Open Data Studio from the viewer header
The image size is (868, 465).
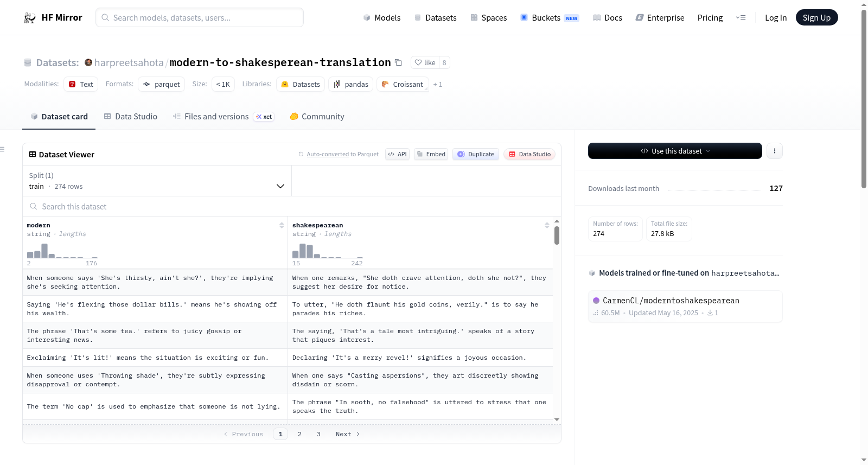(529, 154)
